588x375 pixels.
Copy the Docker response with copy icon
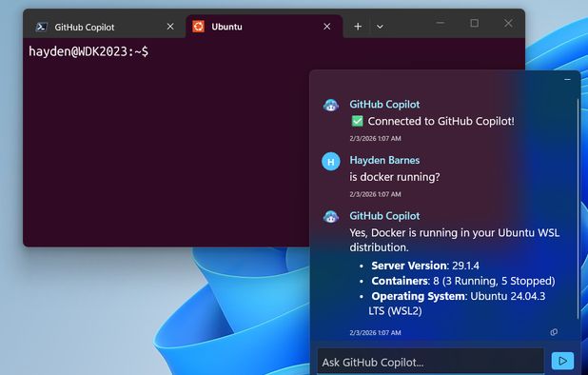tap(554, 332)
